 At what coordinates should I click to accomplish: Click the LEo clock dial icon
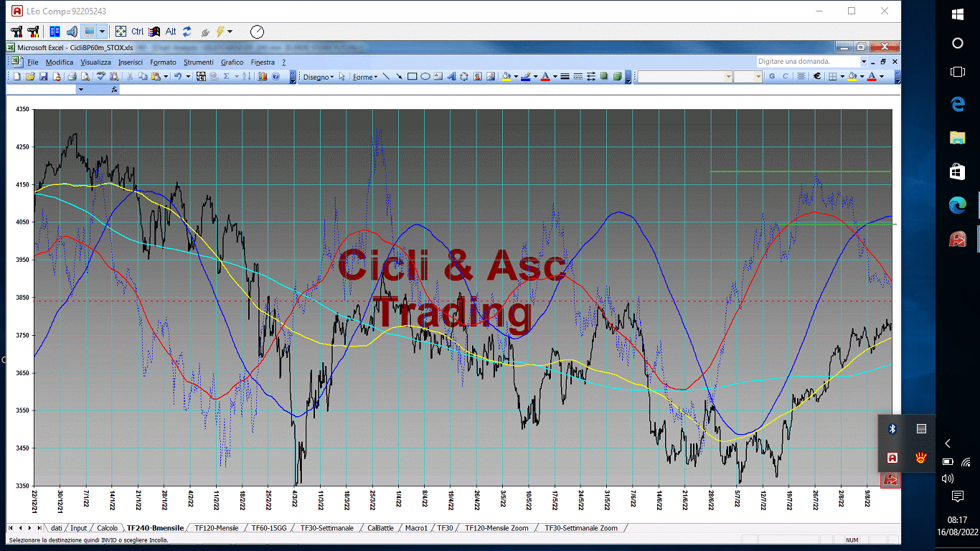[x=257, y=32]
